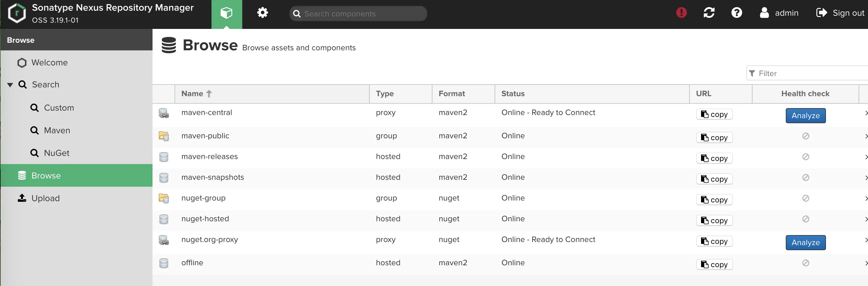Viewport: 868px width, 286px height.
Task: Focus the Search components field
Action: click(358, 14)
